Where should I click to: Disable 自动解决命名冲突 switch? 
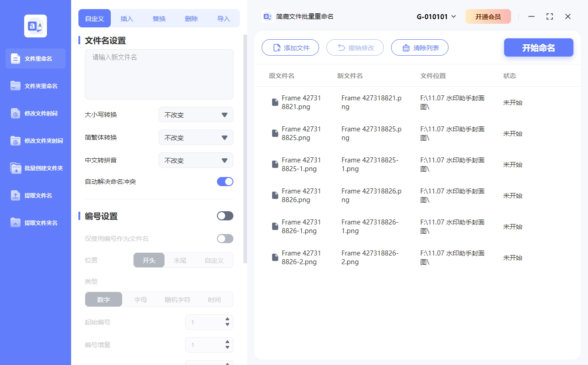coord(225,181)
